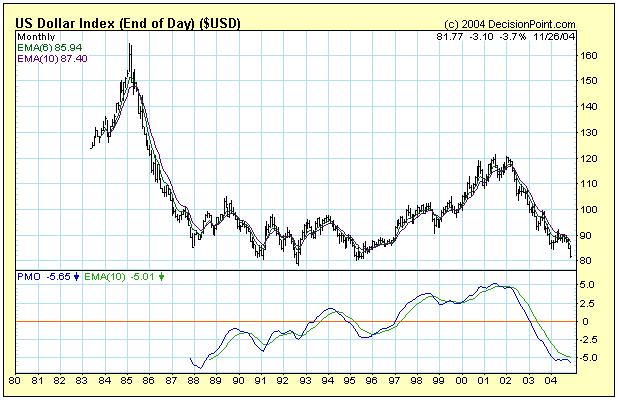This screenshot has height=400, width=618.
Task: Click the orange zero line in PMO panel
Action: coord(296,322)
